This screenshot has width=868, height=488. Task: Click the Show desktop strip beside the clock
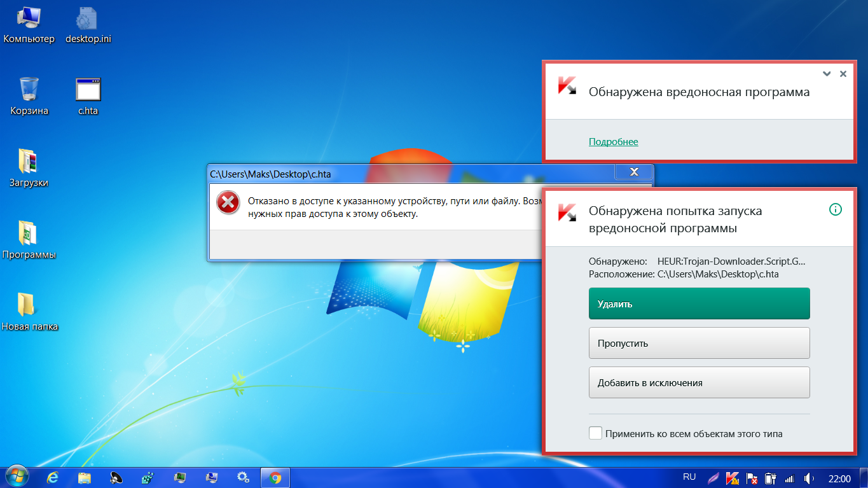864,478
